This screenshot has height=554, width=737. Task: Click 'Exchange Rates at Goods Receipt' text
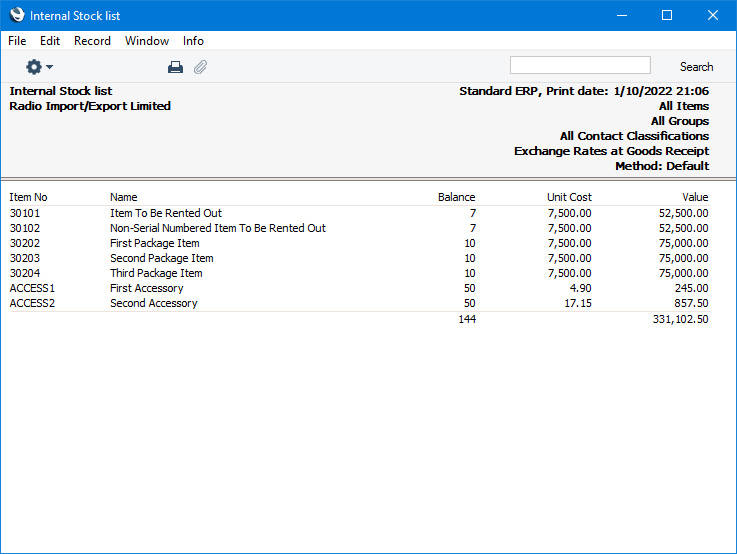[x=611, y=151]
